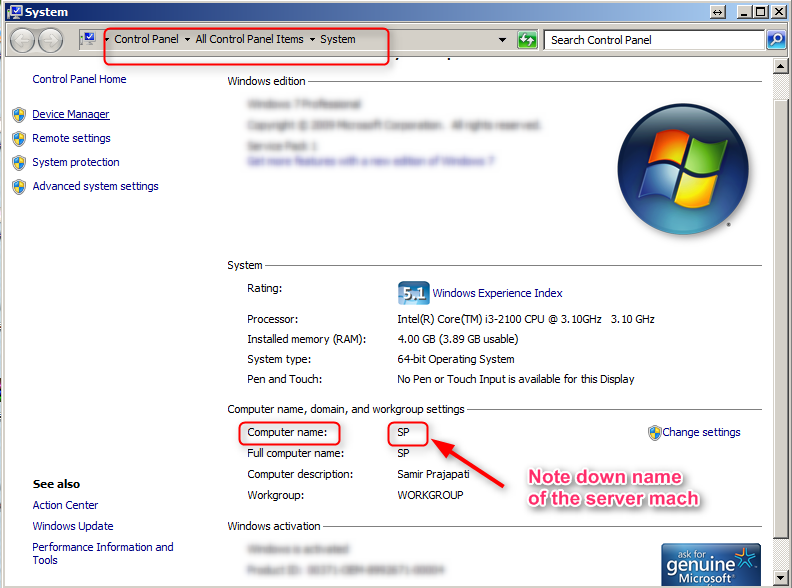Click the shield icon next to Change settings

click(x=655, y=433)
